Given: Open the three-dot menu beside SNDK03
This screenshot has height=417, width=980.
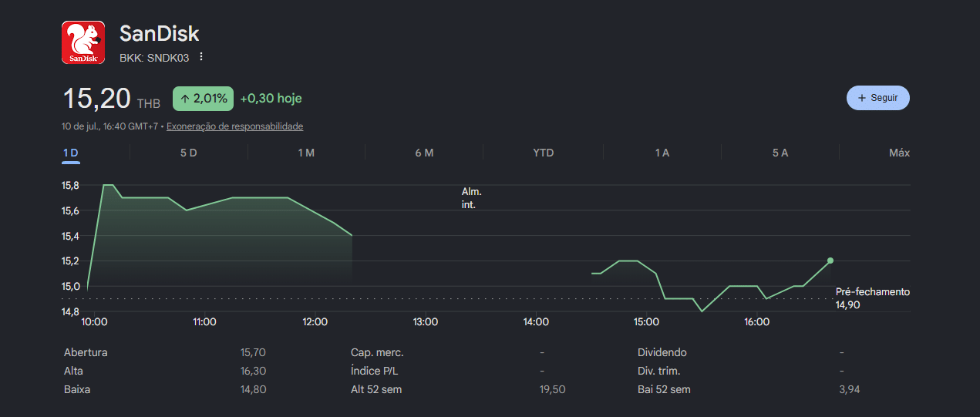Looking at the screenshot, I should point(201,57).
